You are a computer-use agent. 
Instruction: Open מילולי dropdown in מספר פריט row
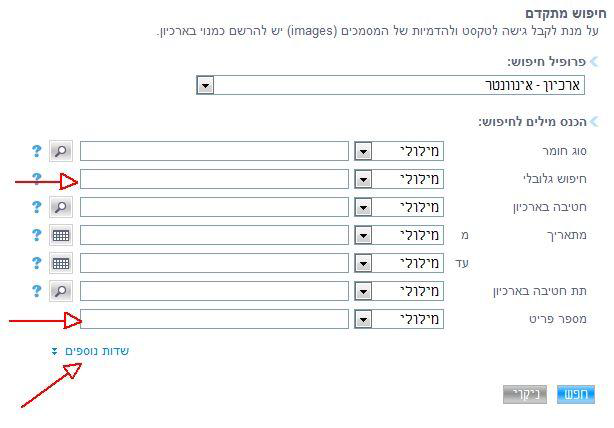pos(363,319)
